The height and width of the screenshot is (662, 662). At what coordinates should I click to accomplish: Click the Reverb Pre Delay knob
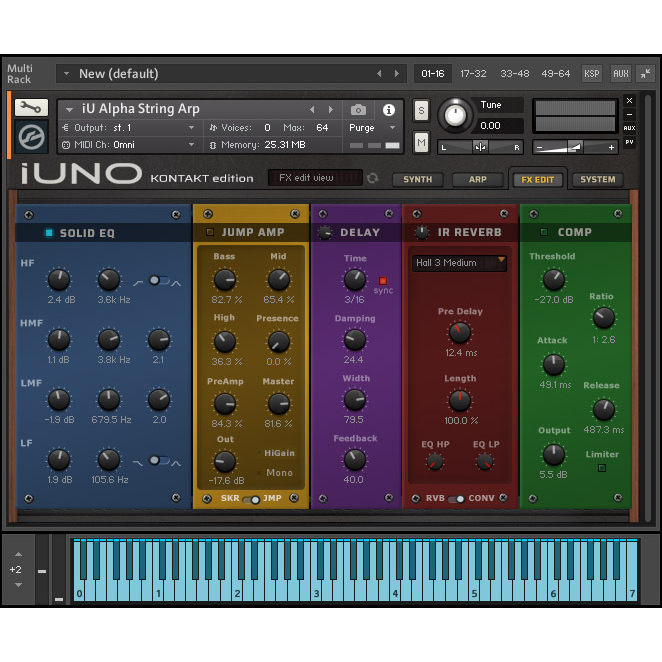(x=459, y=333)
